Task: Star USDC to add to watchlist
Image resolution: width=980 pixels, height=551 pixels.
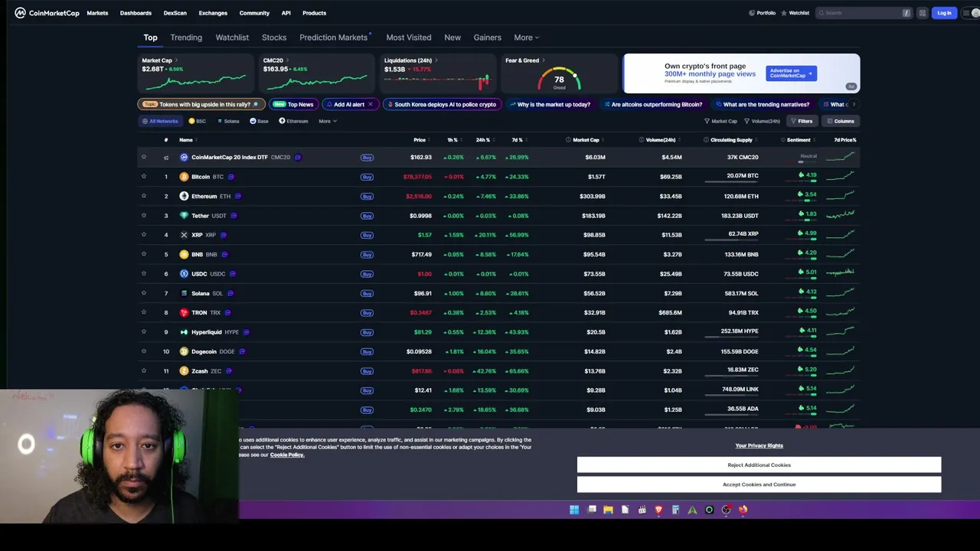Action: [143, 274]
